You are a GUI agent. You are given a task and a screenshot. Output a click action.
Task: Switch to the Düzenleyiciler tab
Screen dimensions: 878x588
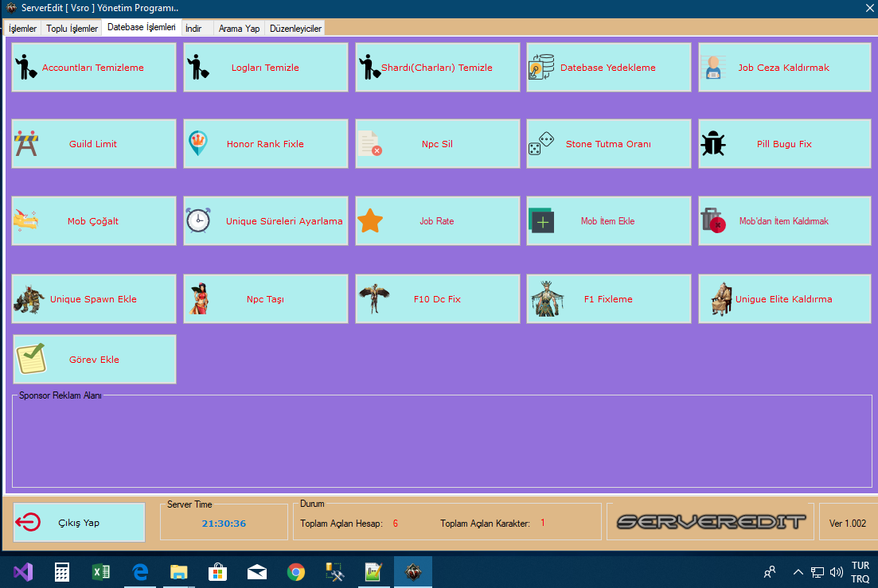click(x=295, y=29)
